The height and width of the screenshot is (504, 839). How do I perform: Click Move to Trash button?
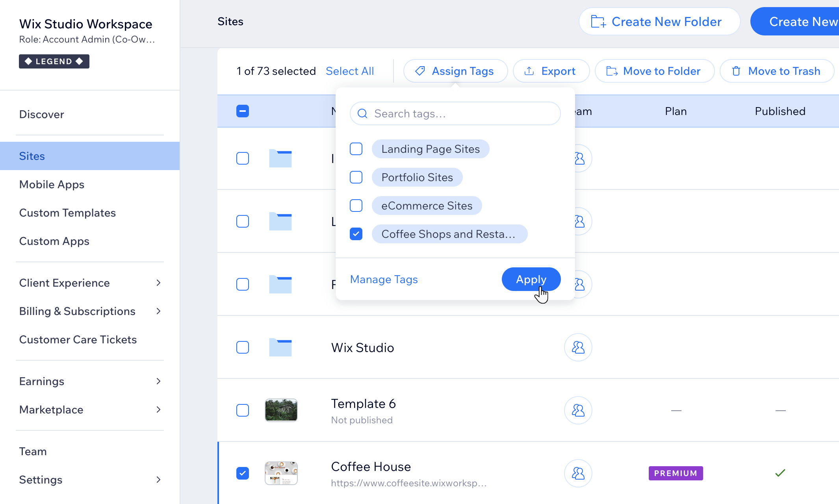pos(777,71)
